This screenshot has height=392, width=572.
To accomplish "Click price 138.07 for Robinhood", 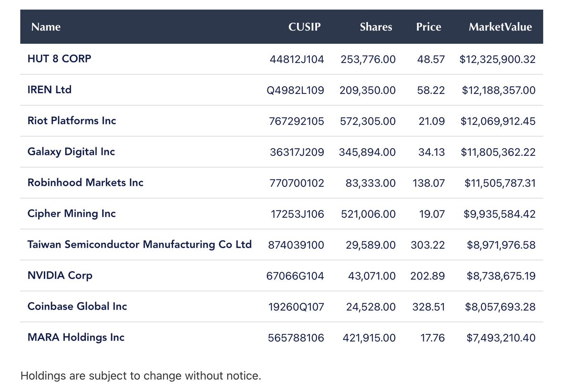I will tap(429, 183).
